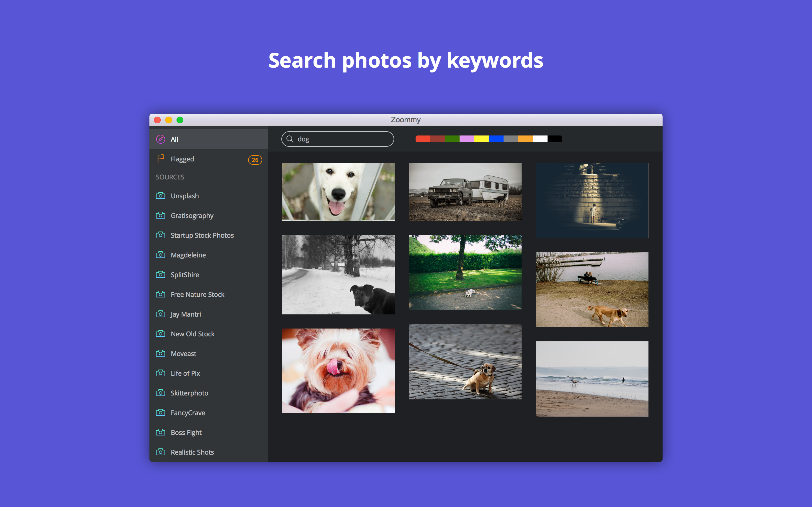Filter by the red color swatch
This screenshot has height=507, width=812.
point(423,139)
